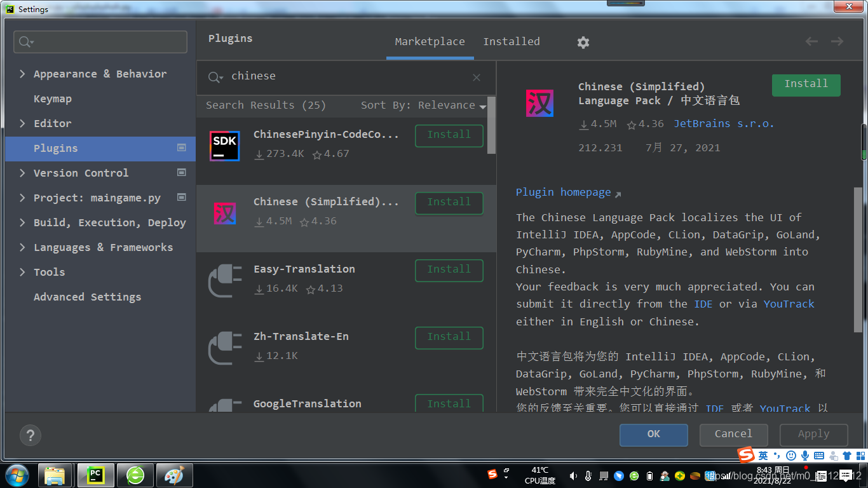
Task: Clear the plugin search with the X icon
Action: 477,78
